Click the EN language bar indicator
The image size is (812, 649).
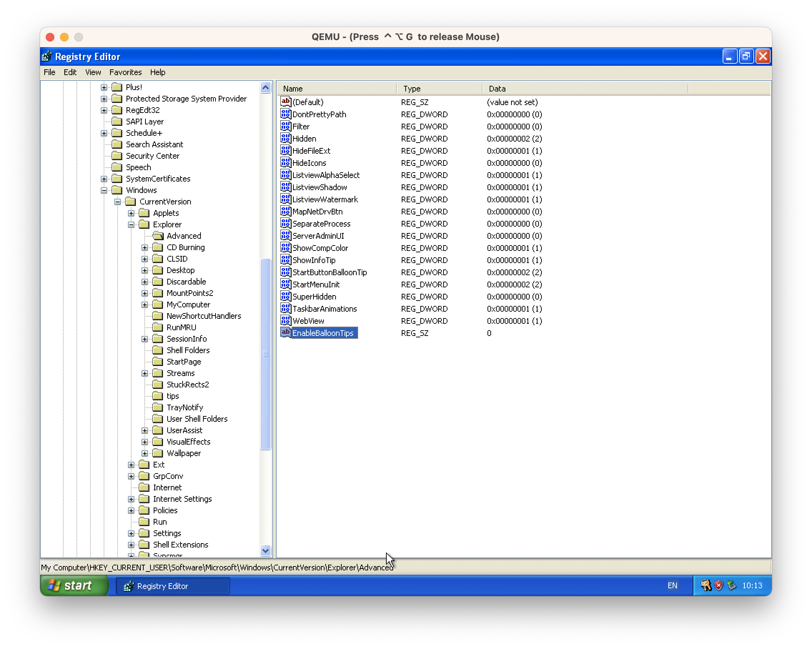pos(672,585)
